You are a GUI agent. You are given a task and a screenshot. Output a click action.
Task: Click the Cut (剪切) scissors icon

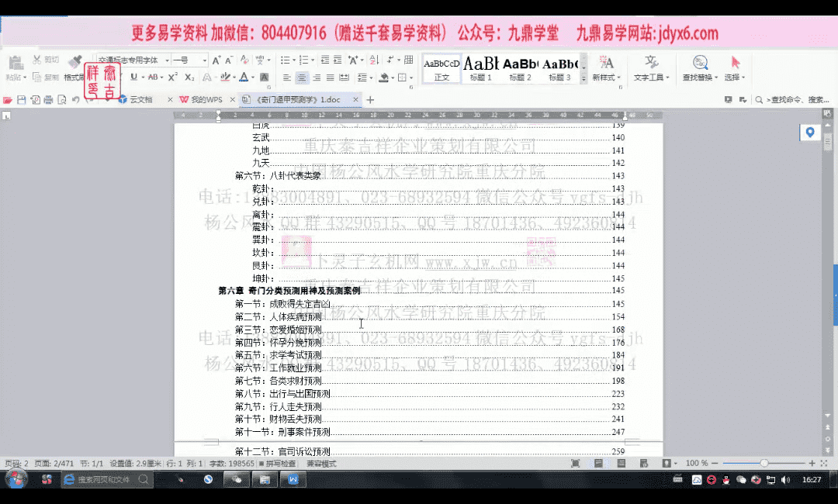click(x=37, y=60)
